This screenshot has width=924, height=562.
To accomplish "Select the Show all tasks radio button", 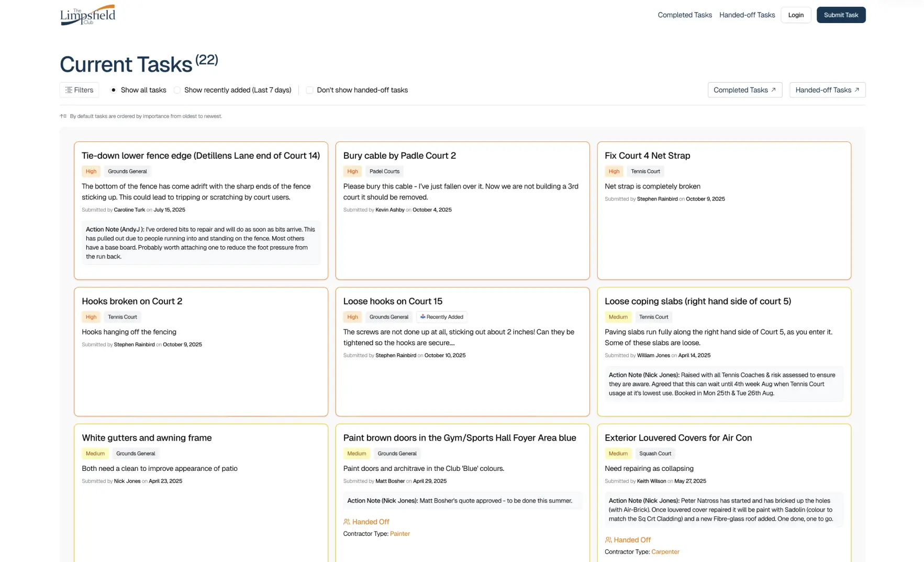I will coord(114,90).
